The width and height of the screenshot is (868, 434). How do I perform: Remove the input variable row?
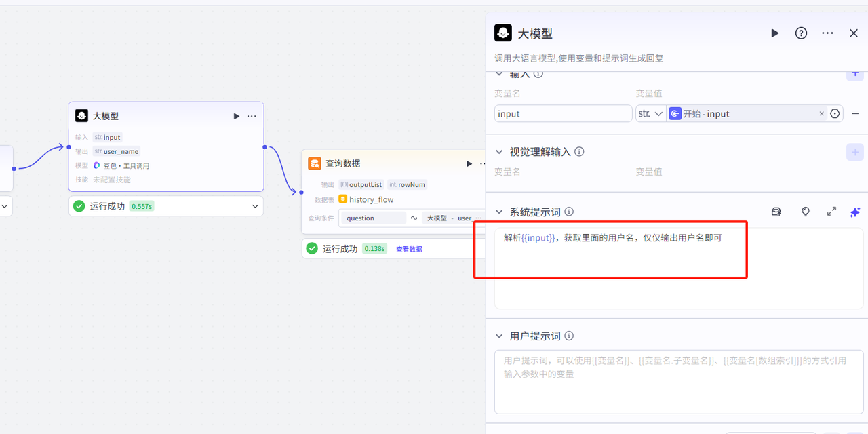tap(855, 114)
